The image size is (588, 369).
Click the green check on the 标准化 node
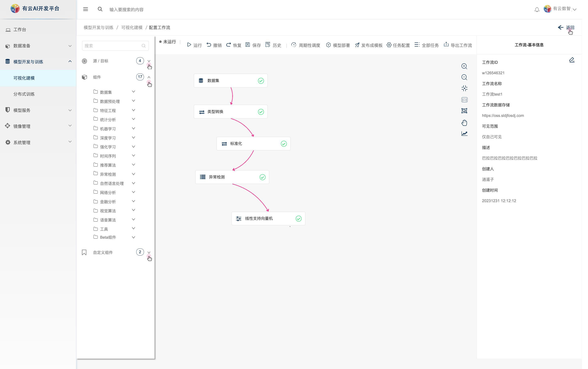283,144
